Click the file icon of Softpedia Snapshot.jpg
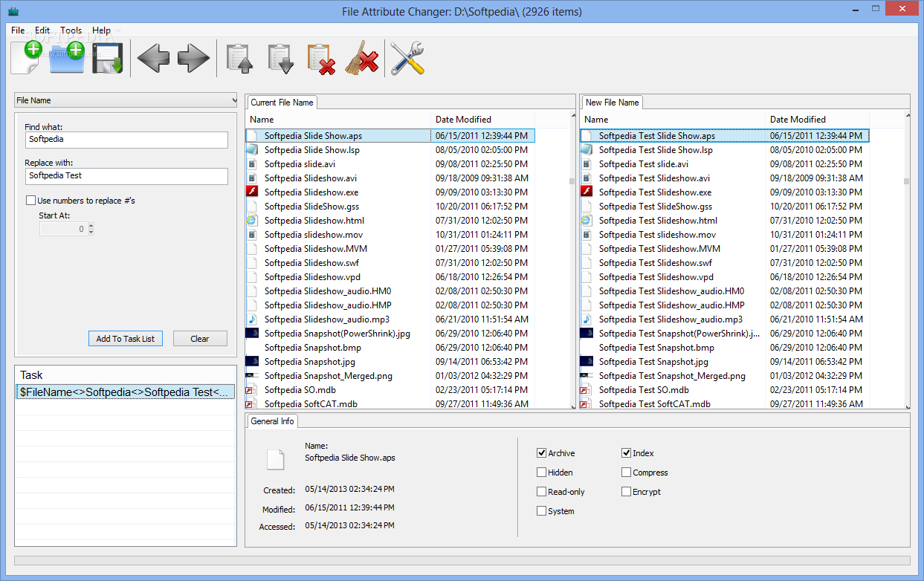924x581 pixels. point(252,361)
